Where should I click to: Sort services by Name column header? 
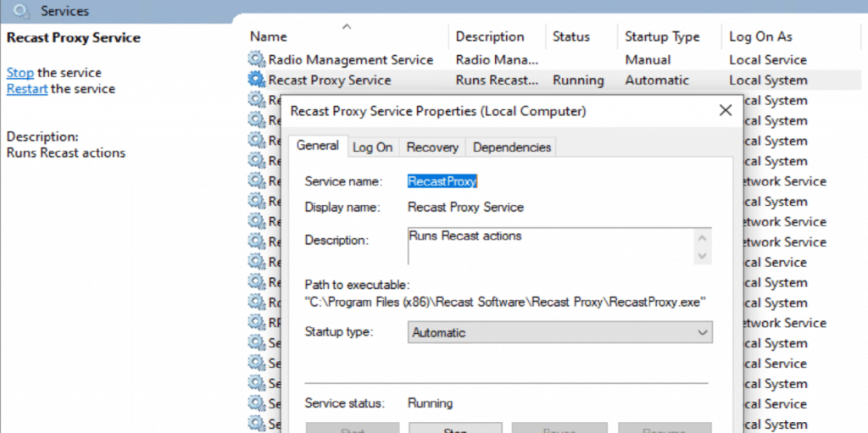coord(269,37)
